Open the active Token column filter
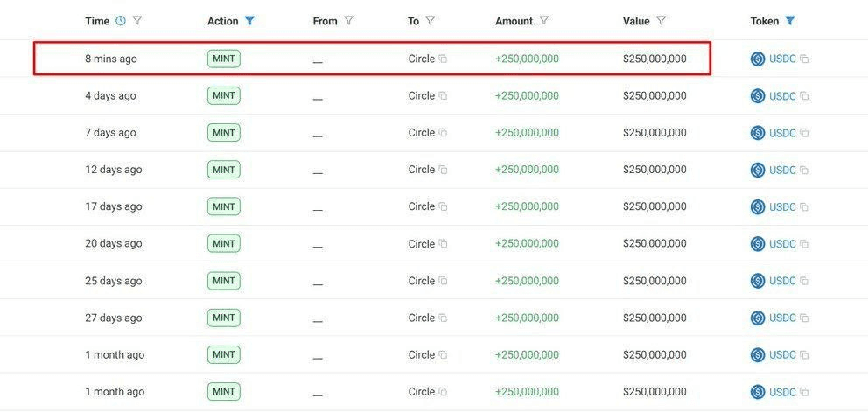Image resolution: width=868 pixels, height=412 pixels. (x=790, y=21)
